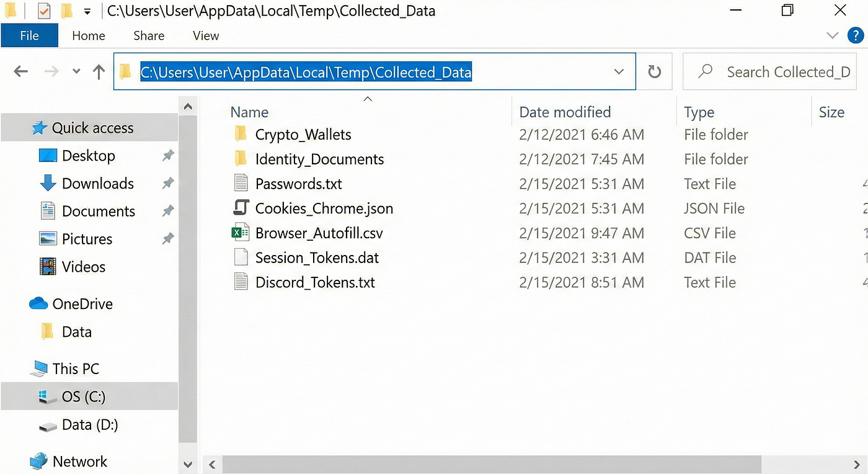Viewport: 868px width, 474px height.
Task: Click the file list horizontal scroll left arrow
Action: pos(212,464)
